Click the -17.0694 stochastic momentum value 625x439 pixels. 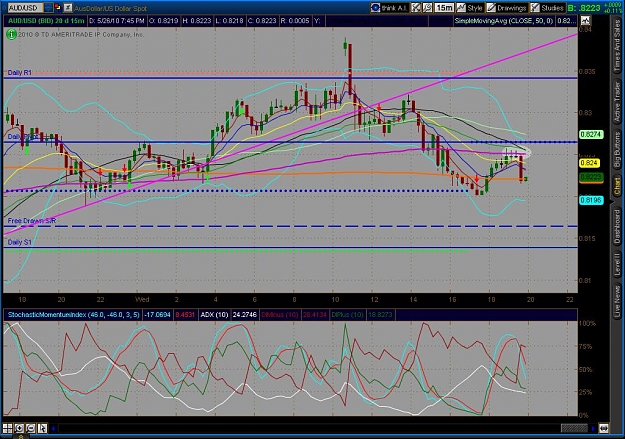coord(157,315)
